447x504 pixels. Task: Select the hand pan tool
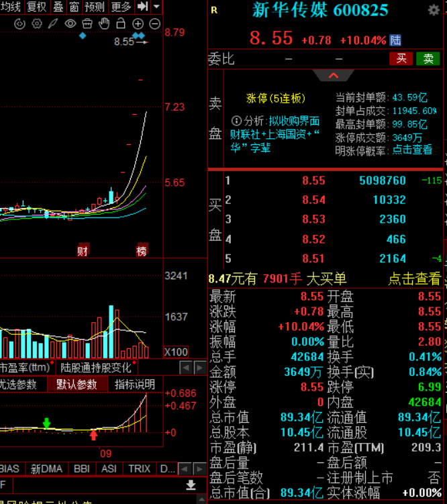104,23
